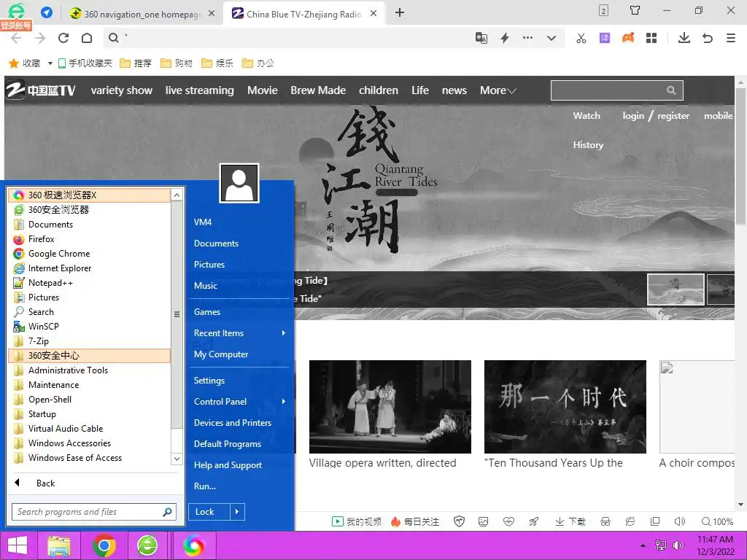This screenshot has width=747, height=560.
Task: Close the China Blue TV tab
Action: pos(374,14)
